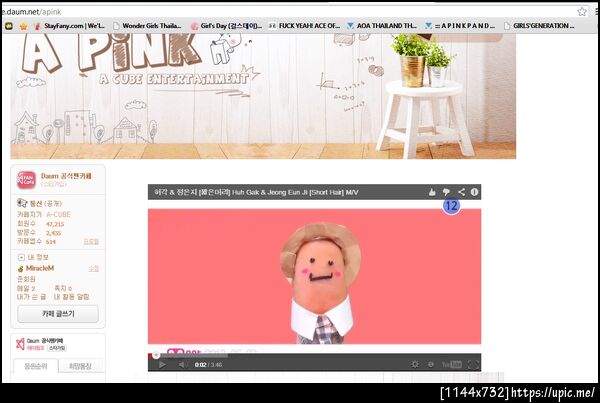Enter fullscreen video mode

tap(473, 364)
